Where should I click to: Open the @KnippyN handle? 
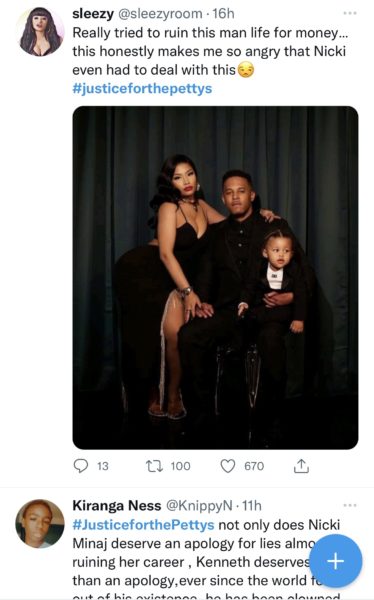199,505
